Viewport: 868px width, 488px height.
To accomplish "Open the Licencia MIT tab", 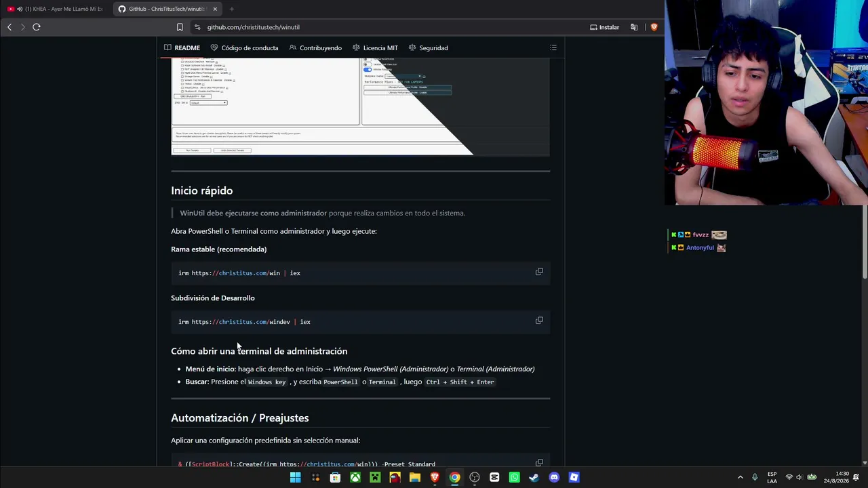I will [375, 47].
